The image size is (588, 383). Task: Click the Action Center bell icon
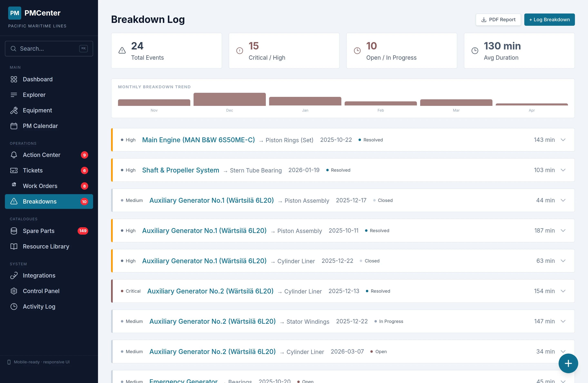point(14,155)
